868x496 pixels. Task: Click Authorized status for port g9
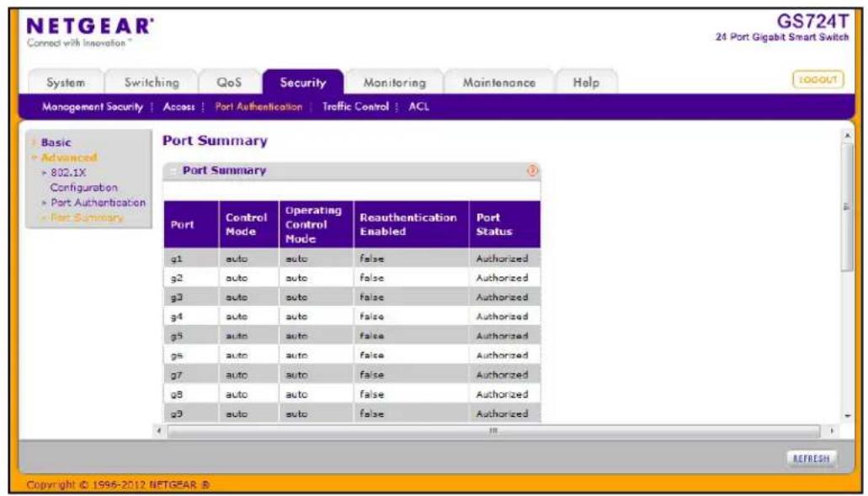(502, 413)
